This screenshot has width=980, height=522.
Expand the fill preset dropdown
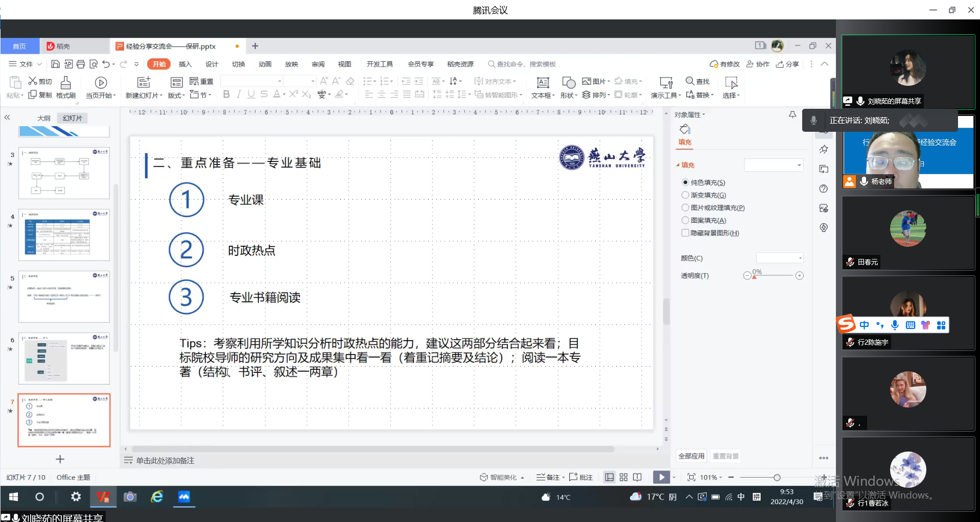(774, 165)
